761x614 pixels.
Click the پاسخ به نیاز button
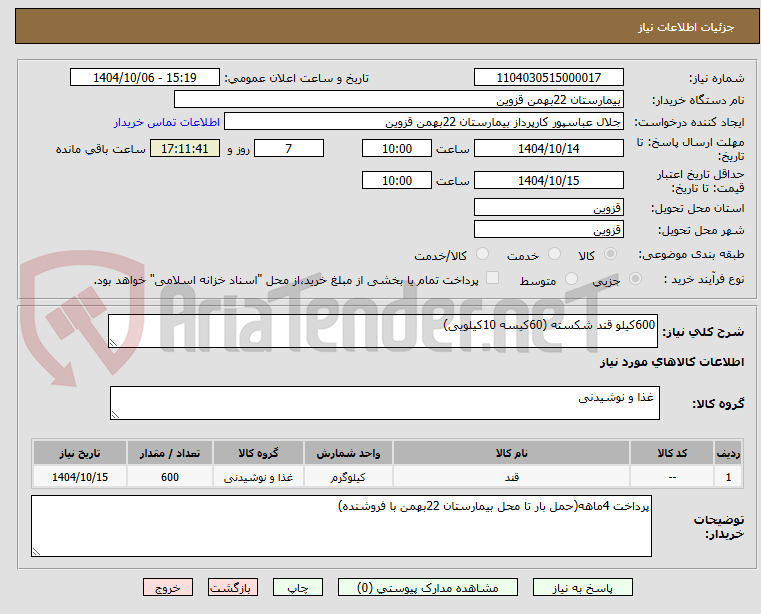click(582, 587)
